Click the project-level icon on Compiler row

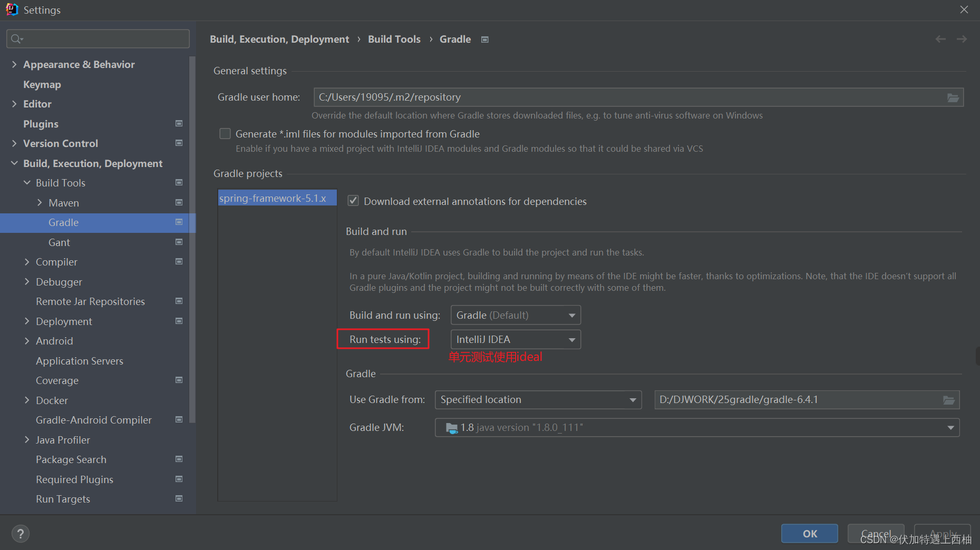[179, 261]
